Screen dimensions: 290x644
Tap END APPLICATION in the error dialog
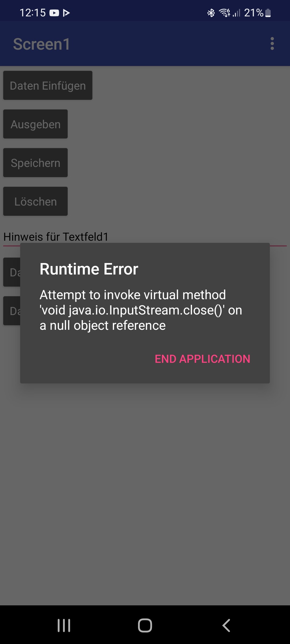tap(202, 359)
